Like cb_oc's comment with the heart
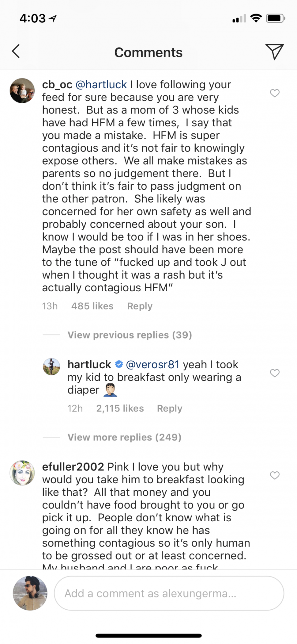 pyautogui.click(x=275, y=93)
